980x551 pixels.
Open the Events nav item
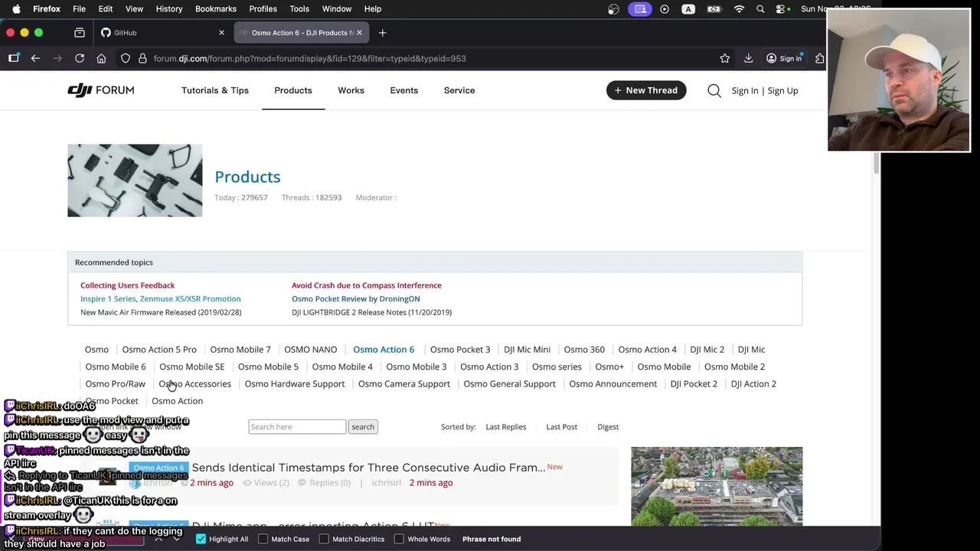coord(403,90)
